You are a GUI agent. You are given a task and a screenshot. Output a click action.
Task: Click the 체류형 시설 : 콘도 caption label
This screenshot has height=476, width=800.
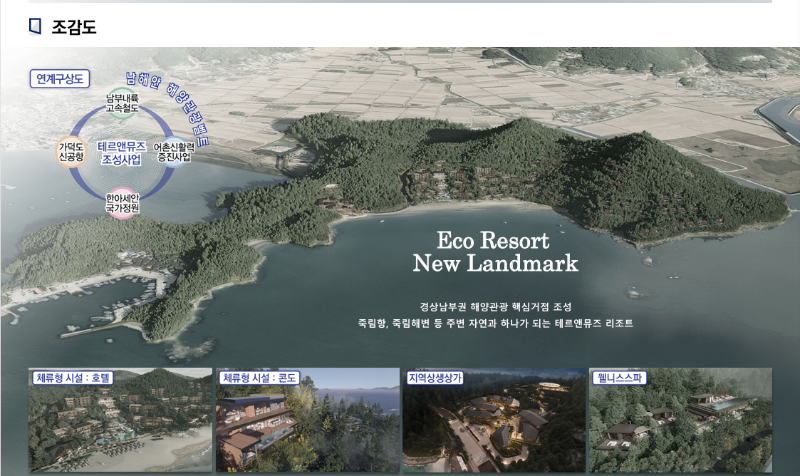point(260,378)
